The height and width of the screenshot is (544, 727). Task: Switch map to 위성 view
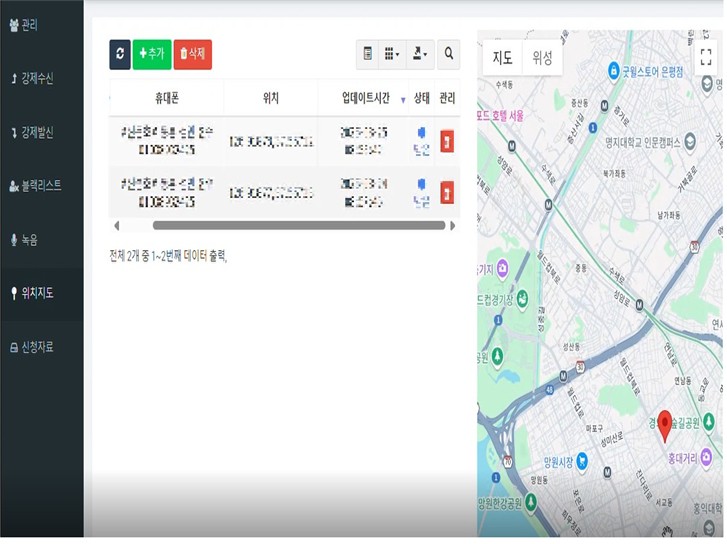tap(542, 58)
